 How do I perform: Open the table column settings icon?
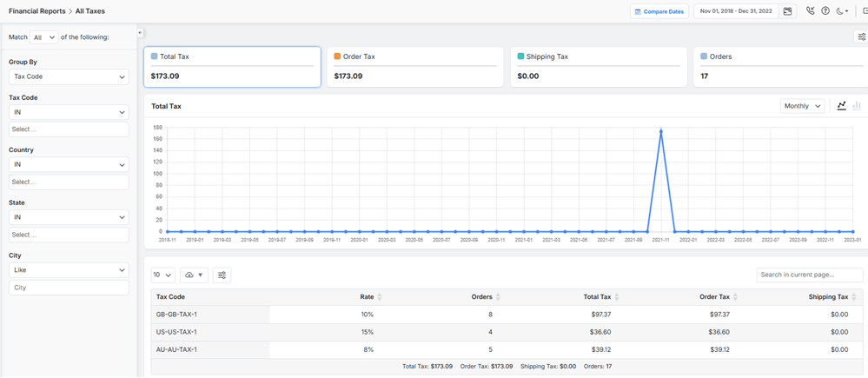click(222, 275)
